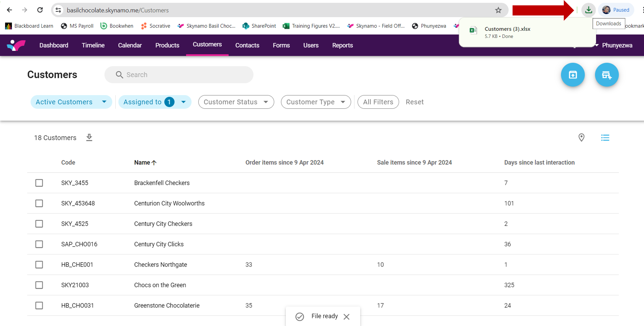Image resolution: width=644 pixels, height=326 pixels.
Task: Click the export customers download icon
Action: [89, 137]
